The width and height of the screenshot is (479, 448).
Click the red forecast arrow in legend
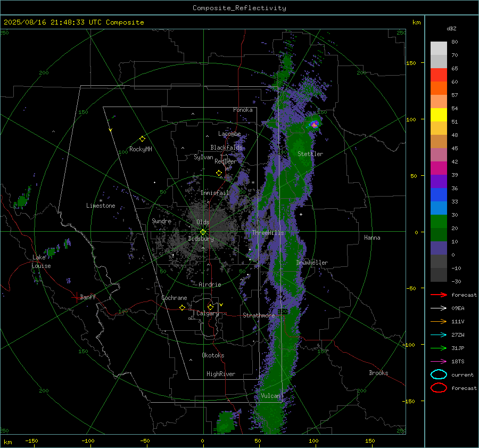pos(439,295)
